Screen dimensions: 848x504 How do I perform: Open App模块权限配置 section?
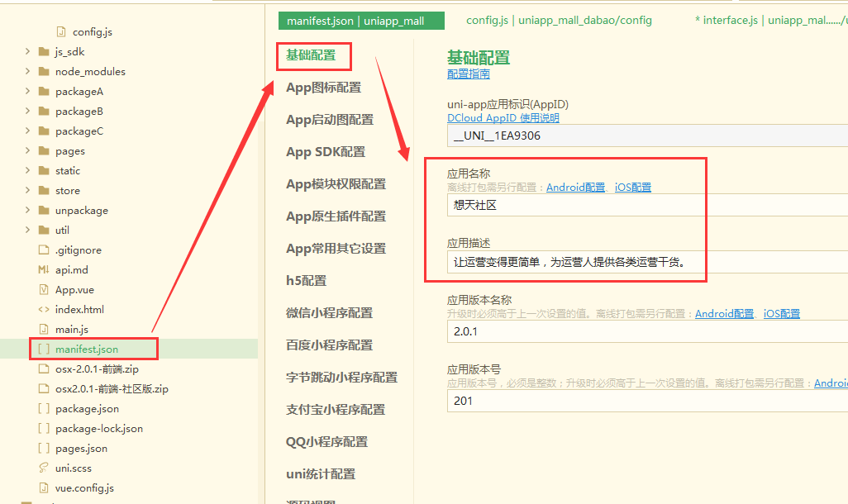(x=336, y=184)
